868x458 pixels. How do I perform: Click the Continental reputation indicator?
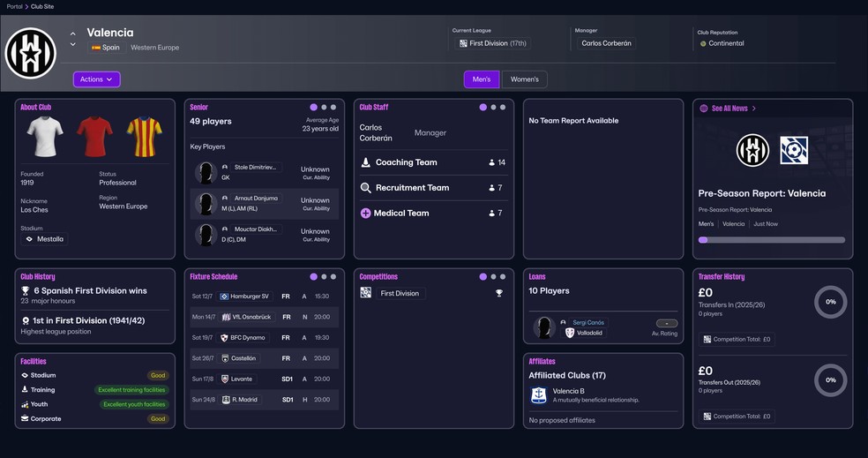pyautogui.click(x=722, y=43)
